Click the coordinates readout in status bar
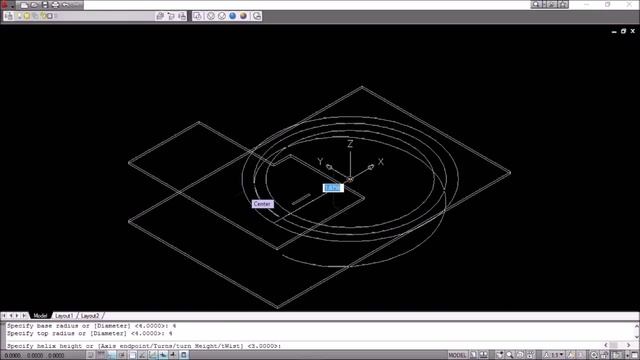 point(34,356)
